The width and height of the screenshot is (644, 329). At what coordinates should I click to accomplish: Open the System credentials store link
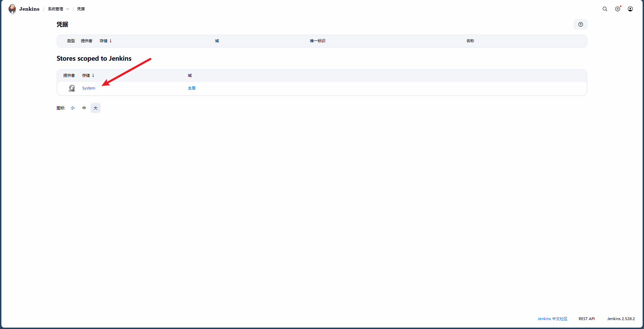(x=89, y=88)
